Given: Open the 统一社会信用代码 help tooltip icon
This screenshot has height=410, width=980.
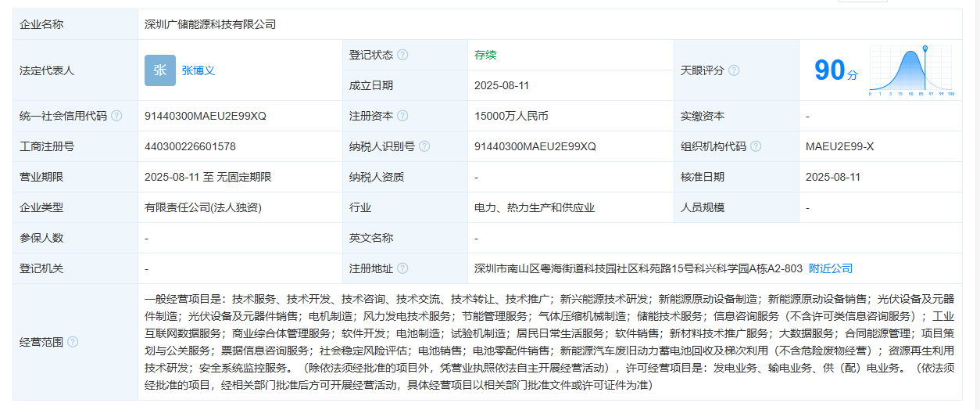Looking at the screenshot, I should 116,116.
